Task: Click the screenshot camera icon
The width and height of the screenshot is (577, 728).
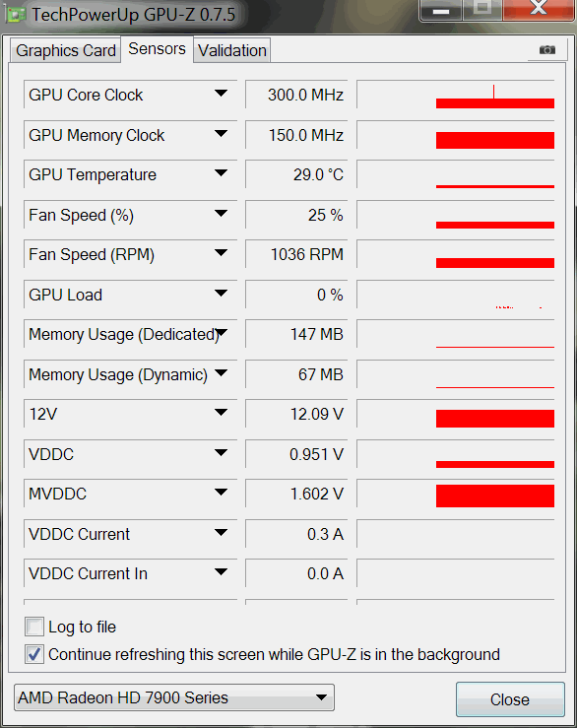Action: pyautogui.click(x=547, y=49)
